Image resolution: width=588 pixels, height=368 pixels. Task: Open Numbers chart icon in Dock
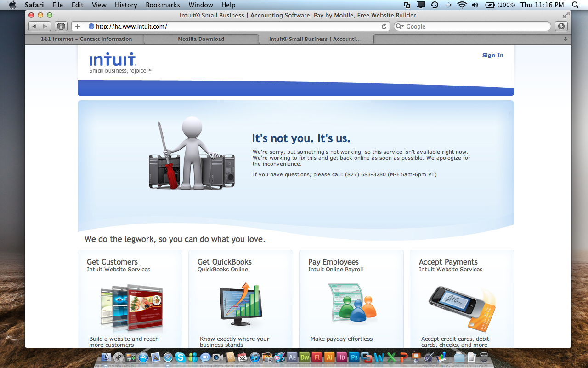441,357
